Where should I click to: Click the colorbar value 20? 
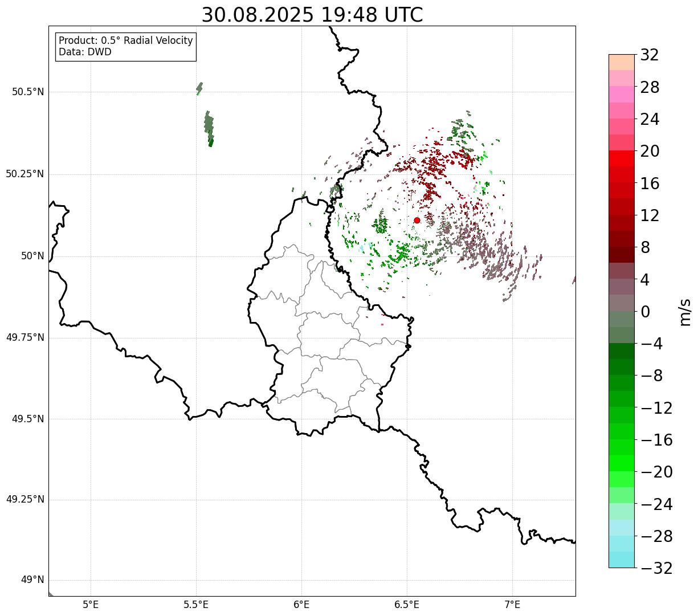(650, 152)
